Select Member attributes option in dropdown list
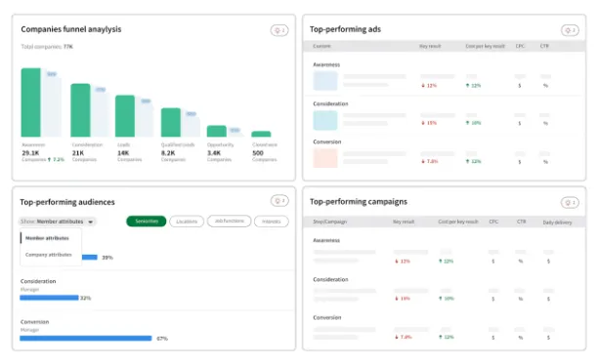Image resolution: width=599 pixels, height=364 pixels. point(47,238)
